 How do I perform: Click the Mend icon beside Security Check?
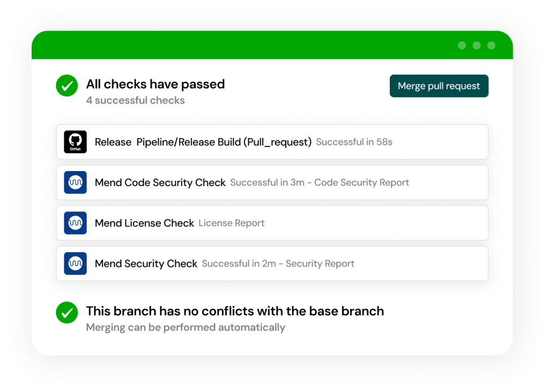point(75,263)
